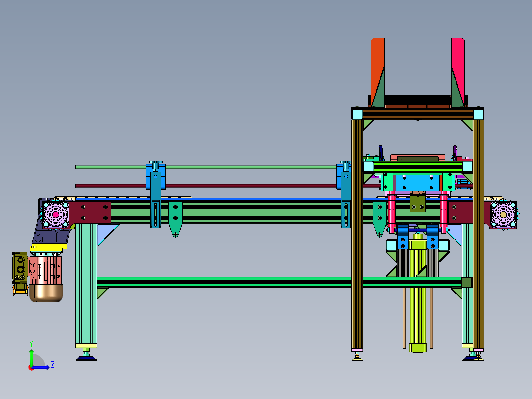
Task: Select the red origin ball of the coordinate triad
Action: tap(31, 368)
